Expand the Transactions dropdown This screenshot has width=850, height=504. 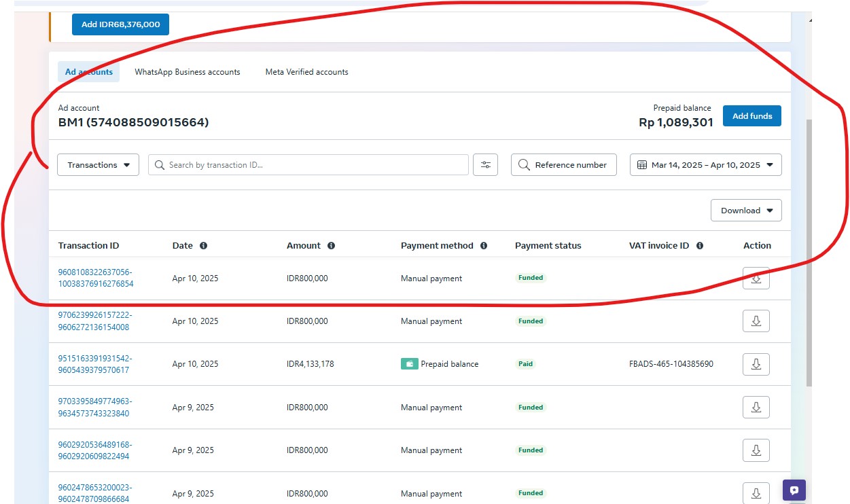[x=98, y=165]
